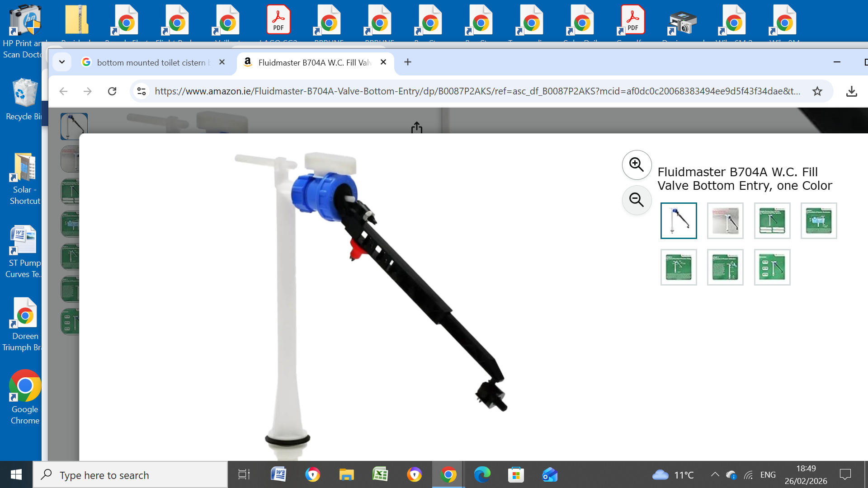Expand the Chrome tab search dropdown

(x=62, y=62)
